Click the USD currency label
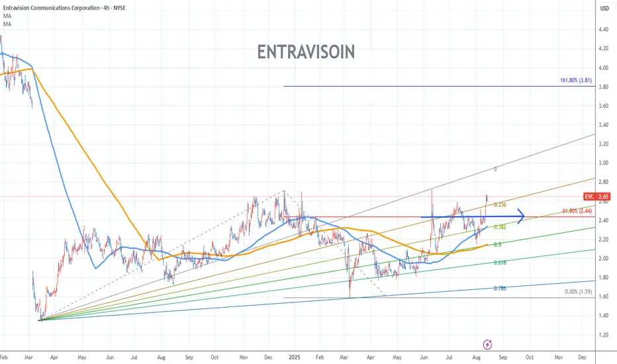Image resolution: width=617 pixels, height=364 pixels. 604,8
